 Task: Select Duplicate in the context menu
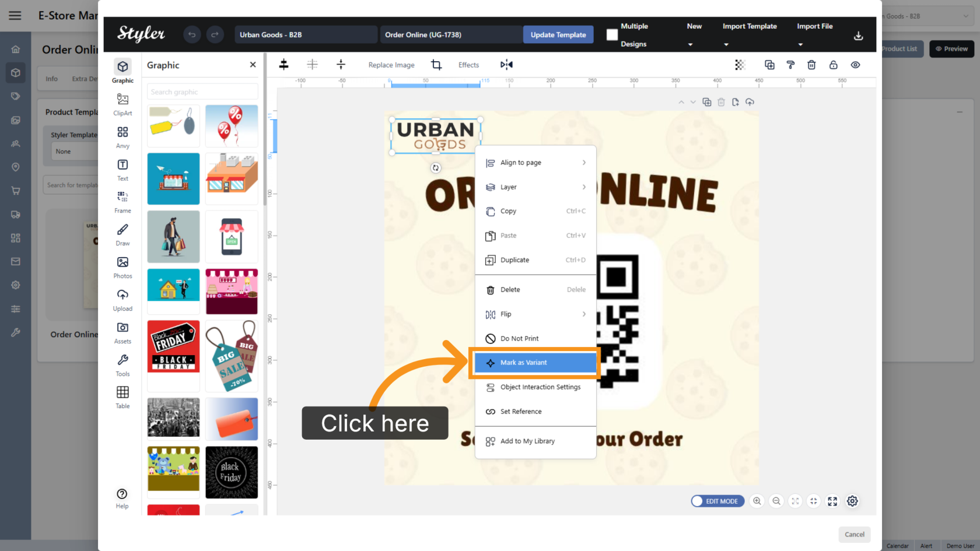[x=535, y=260]
